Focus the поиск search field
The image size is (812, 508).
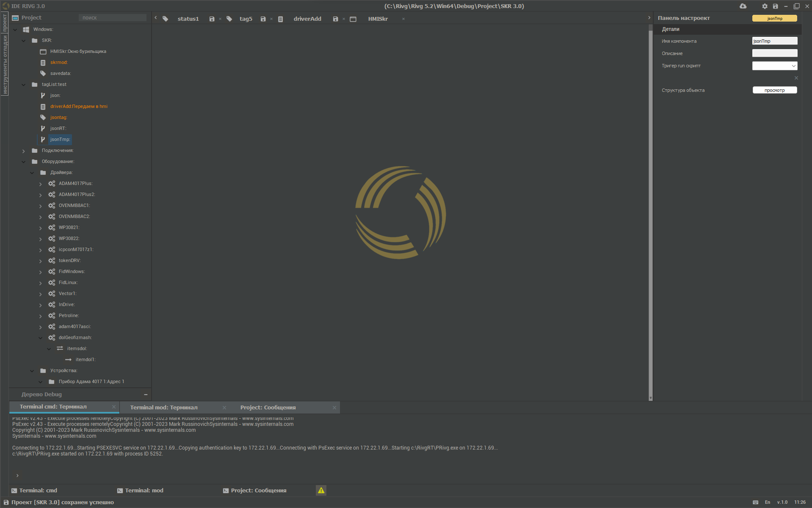coord(113,18)
